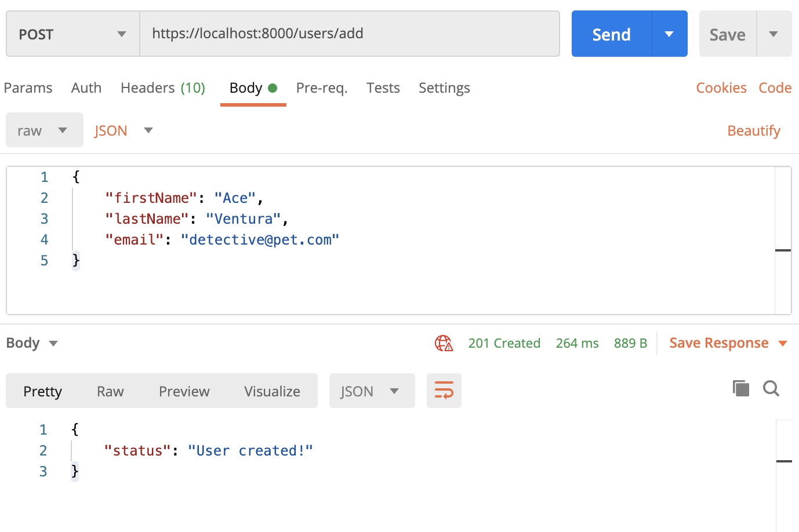
Task: Expand the Save Response dropdown arrow
Action: click(783, 343)
